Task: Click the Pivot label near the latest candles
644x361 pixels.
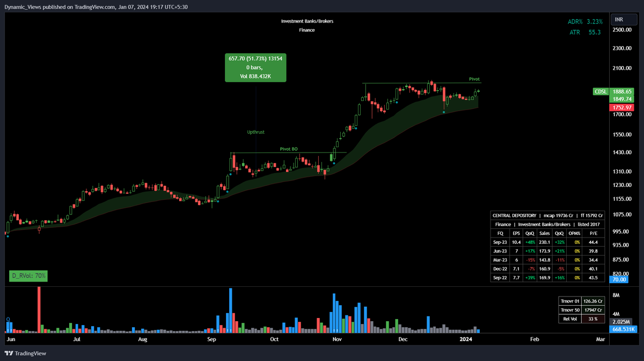Action: coord(474,79)
